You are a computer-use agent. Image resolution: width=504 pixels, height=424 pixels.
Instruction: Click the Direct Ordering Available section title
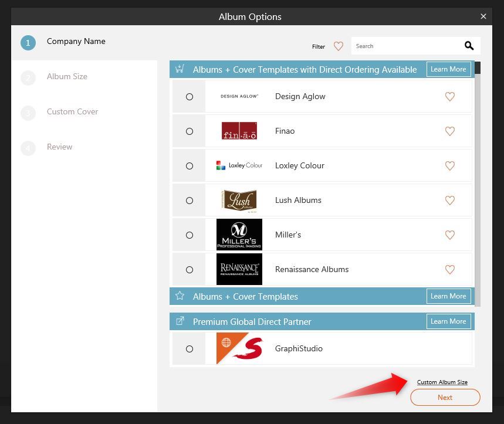[x=305, y=70]
